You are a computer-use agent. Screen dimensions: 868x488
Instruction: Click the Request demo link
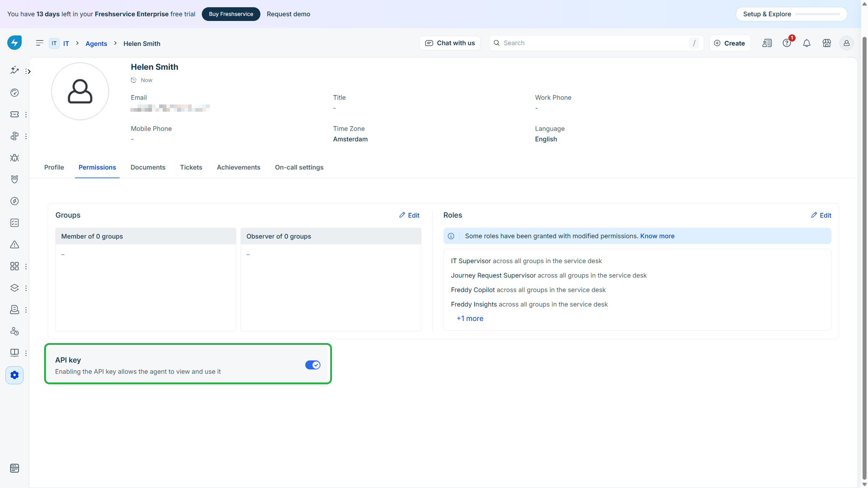(x=289, y=14)
